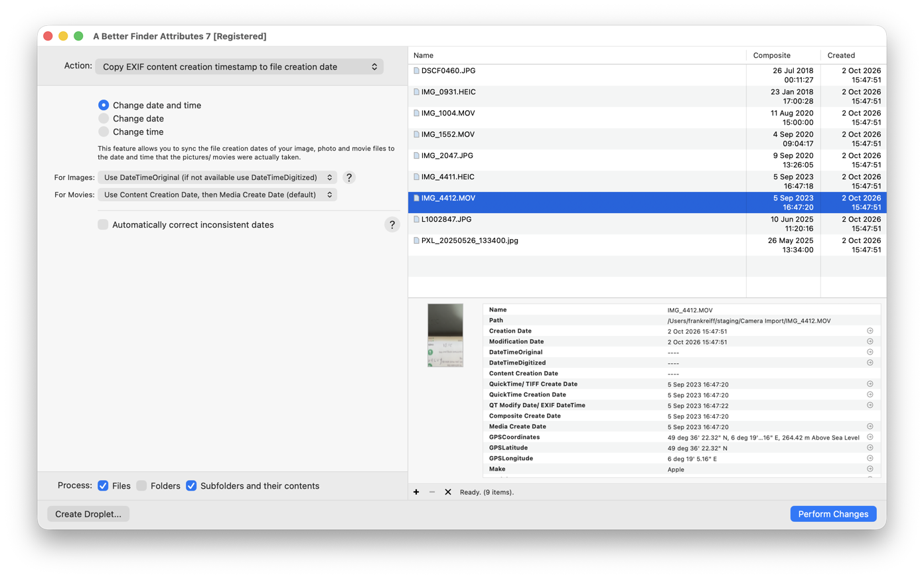Click the IMG_4412.MOV preview thumbnail

[445, 335]
